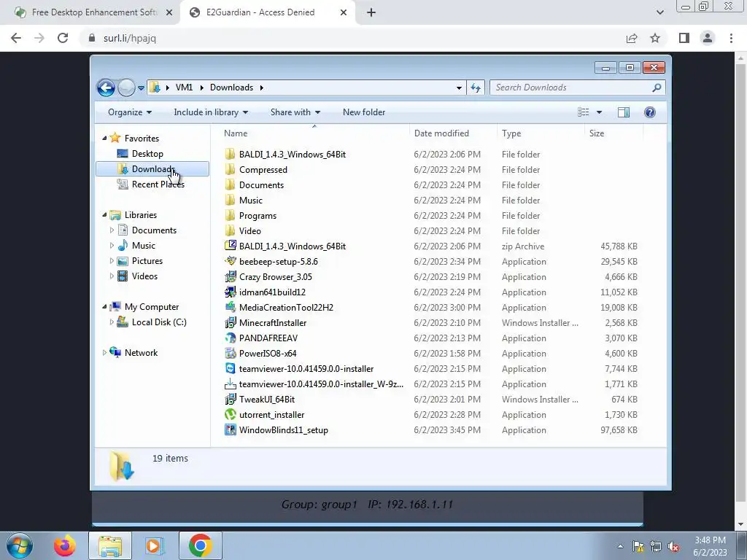Select the Crazy Browser_3.05 icon

tap(230, 276)
